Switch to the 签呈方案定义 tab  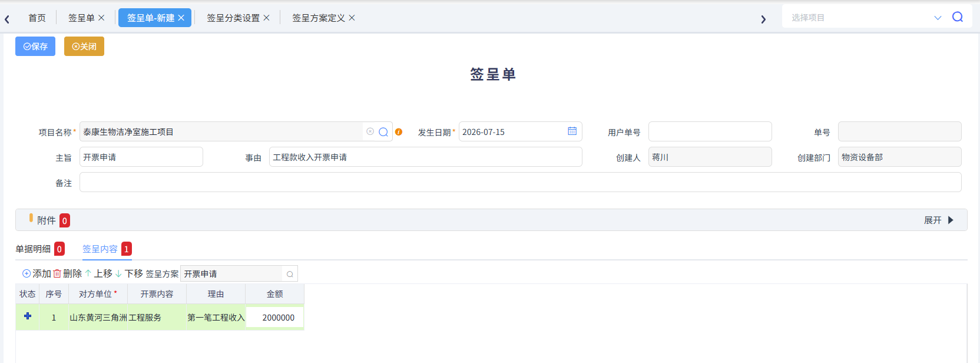point(319,18)
